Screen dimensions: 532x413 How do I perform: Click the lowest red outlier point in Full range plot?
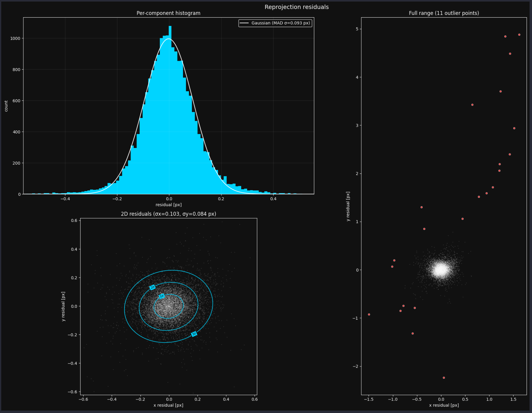[444, 378]
